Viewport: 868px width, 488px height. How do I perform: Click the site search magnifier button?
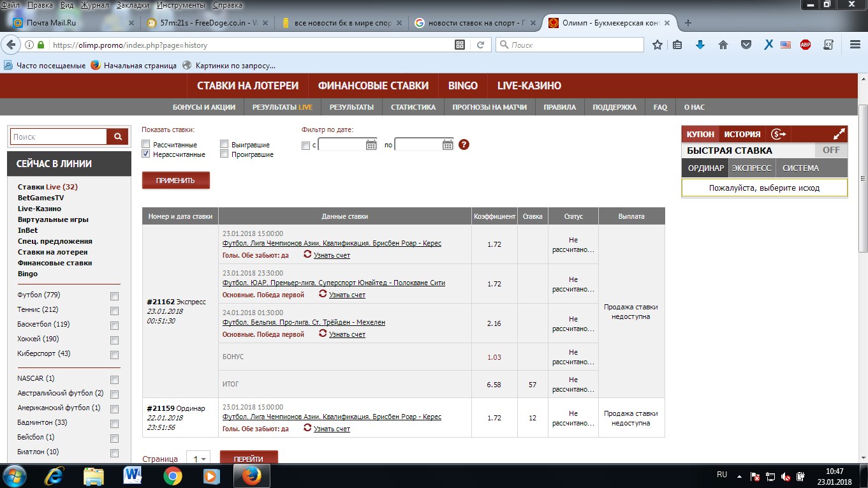tap(117, 137)
